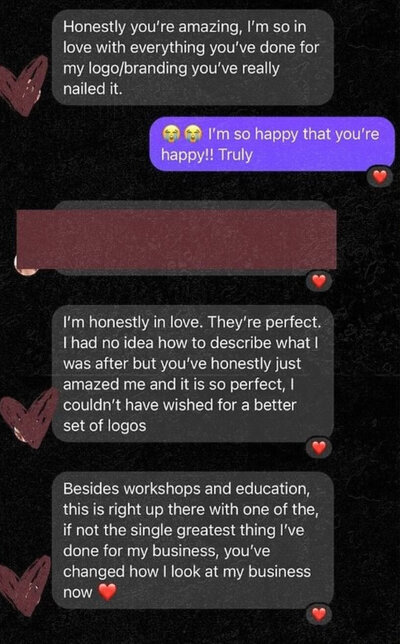Click the second crying emoji in the purple bubble

pyautogui.click(x=193, y=134)
